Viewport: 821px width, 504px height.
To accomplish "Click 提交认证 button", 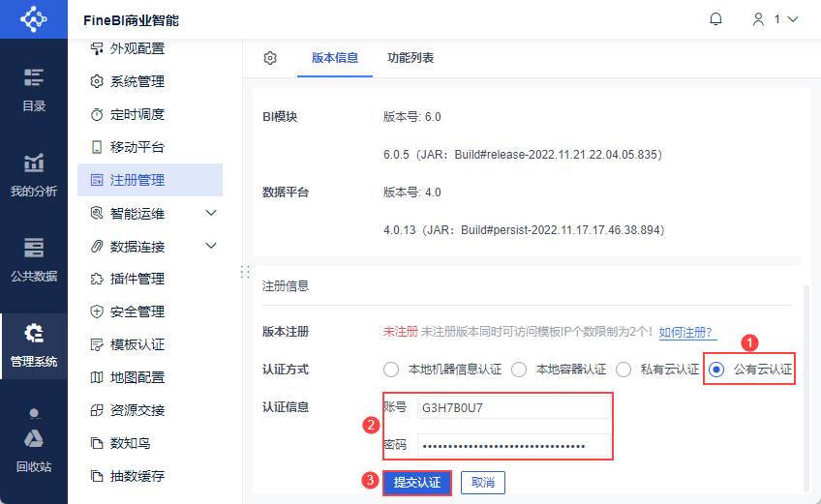I will coord(417,483).
